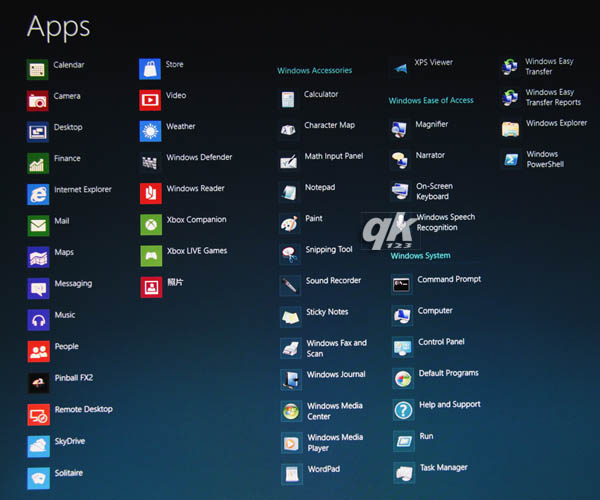Open the Windows Reader icon

coord(151,194)
